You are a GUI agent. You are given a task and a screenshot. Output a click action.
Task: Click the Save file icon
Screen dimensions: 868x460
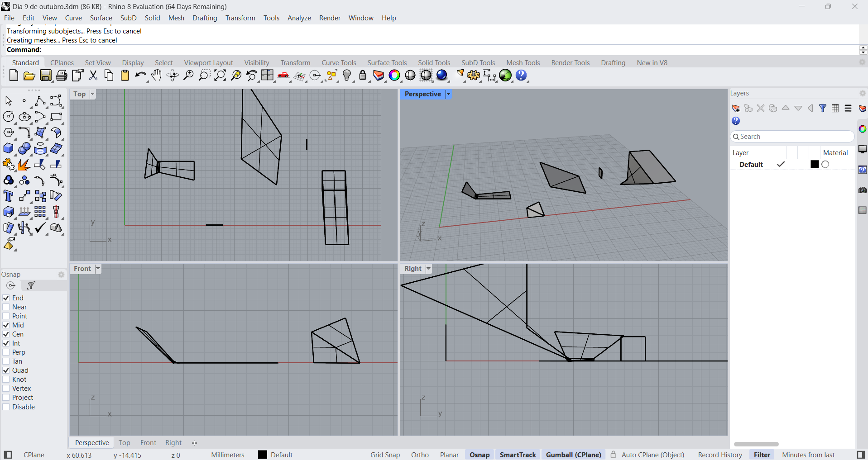coord(46,76)
